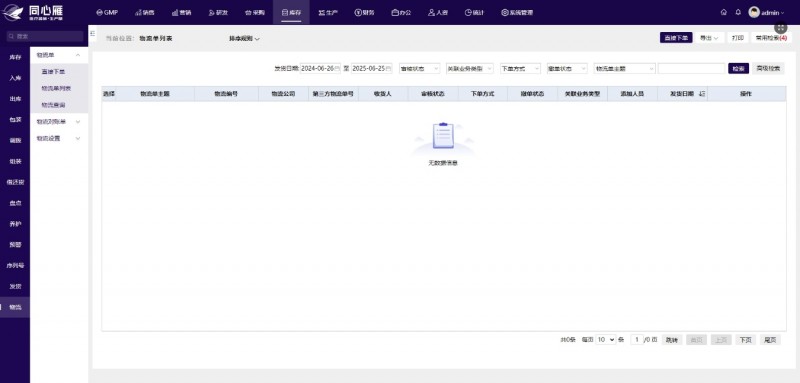Click the admin avatar icon
Viewport: 800px width, 383px height.
pos(754,12)
